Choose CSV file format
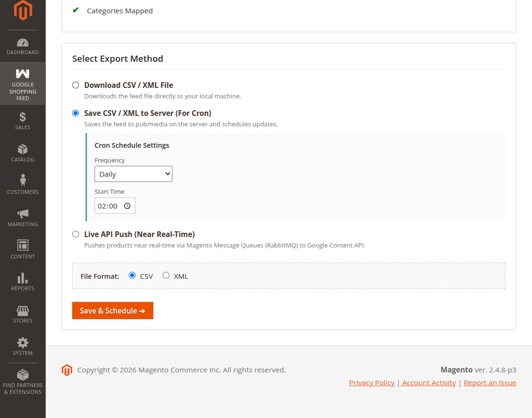 coord(133,275)
